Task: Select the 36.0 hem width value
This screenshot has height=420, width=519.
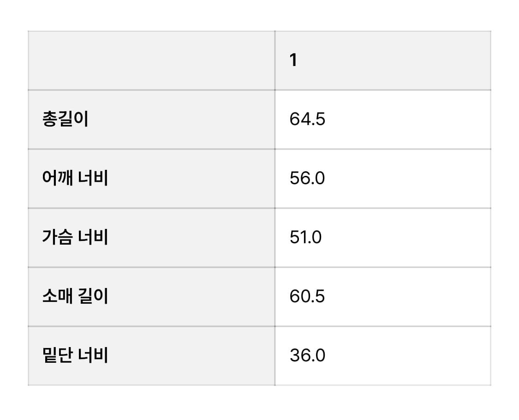Action: [307, 355]
